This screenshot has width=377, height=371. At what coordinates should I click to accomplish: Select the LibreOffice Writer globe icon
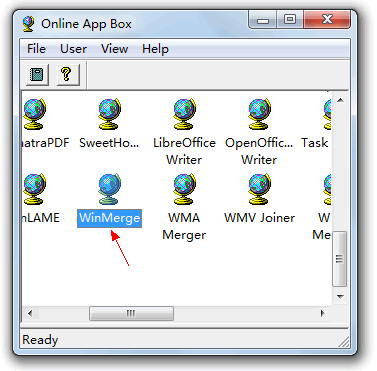coord(184,114)
